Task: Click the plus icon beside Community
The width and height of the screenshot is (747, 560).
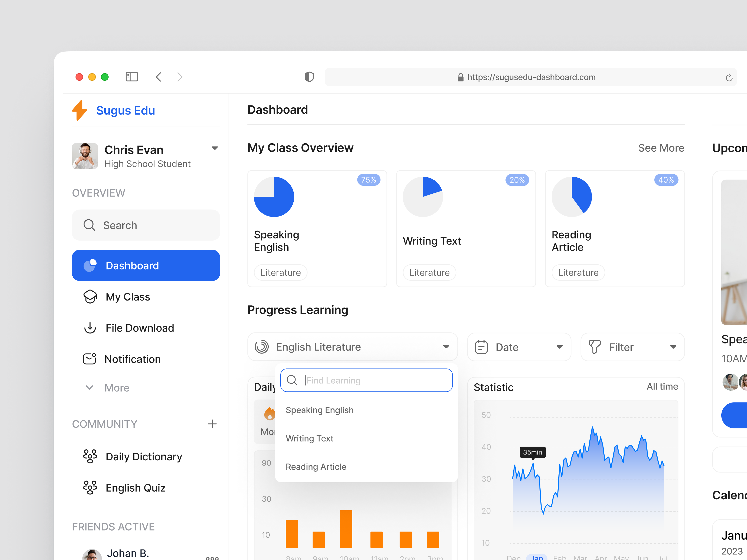Action: 212,424
